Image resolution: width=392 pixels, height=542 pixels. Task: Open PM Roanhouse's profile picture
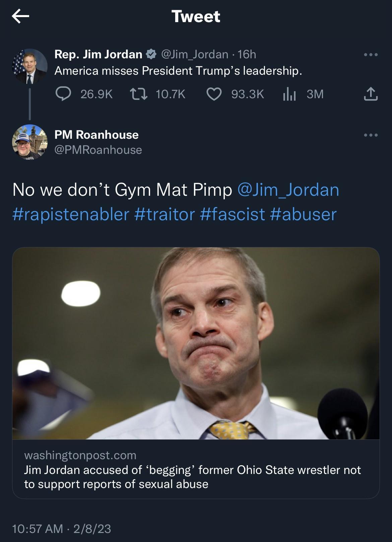[x=29, y=142]
